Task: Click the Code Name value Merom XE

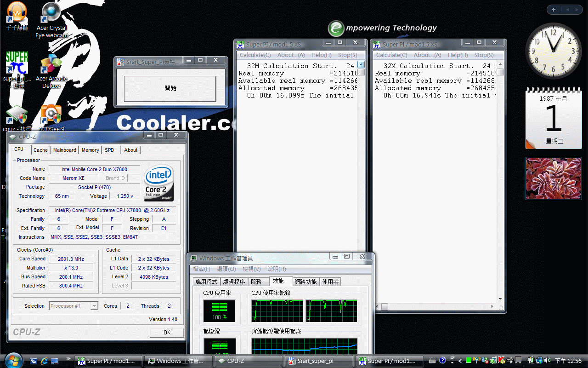Action: click(x=73, y=178)
